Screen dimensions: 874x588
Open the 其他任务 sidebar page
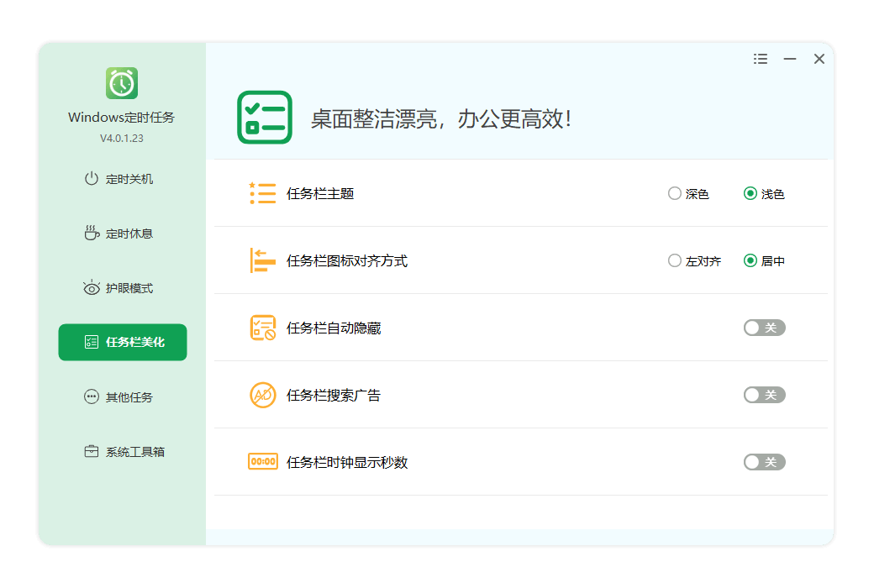pyautogui.click(x=118, y=396)
